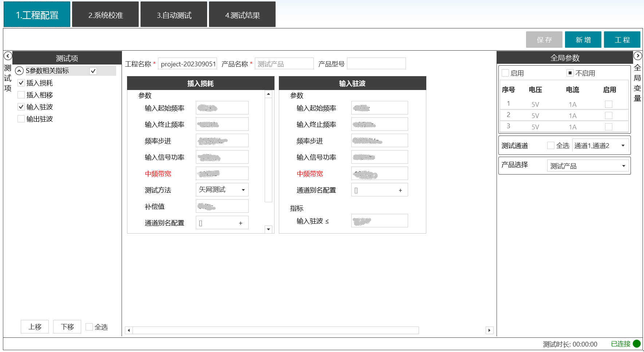Open the 测试通道 channel dropdown
The image size is (644, 352).
[x=600, y=146]
